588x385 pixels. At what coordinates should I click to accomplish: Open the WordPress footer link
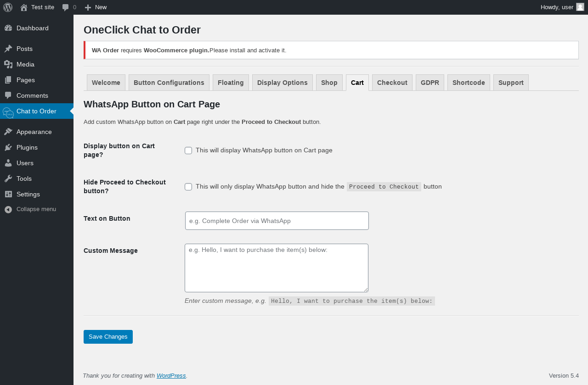point(171,375)
